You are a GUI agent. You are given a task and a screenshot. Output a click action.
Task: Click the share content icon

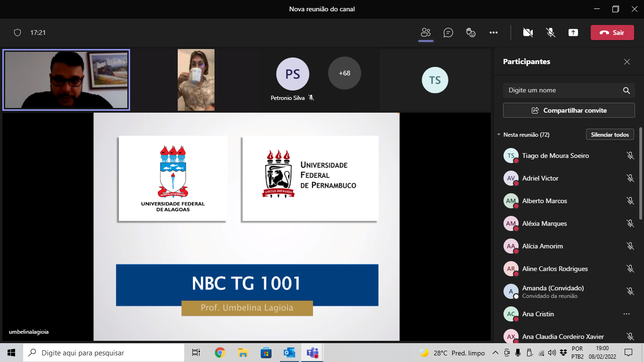pyautogui.click(x=573, y=33)
